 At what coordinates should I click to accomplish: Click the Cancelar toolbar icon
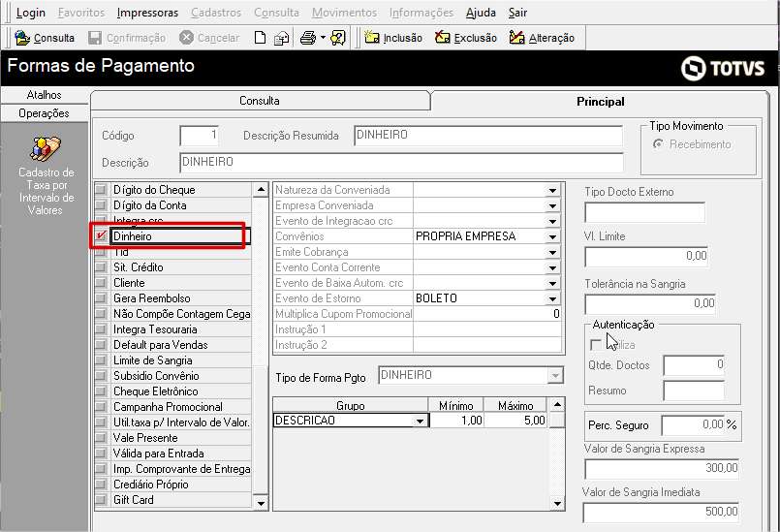coord(186,38)
